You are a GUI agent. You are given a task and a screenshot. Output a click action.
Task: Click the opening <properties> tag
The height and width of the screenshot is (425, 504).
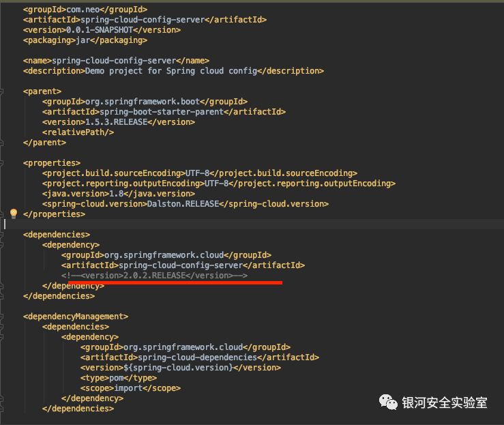point(51,163)
